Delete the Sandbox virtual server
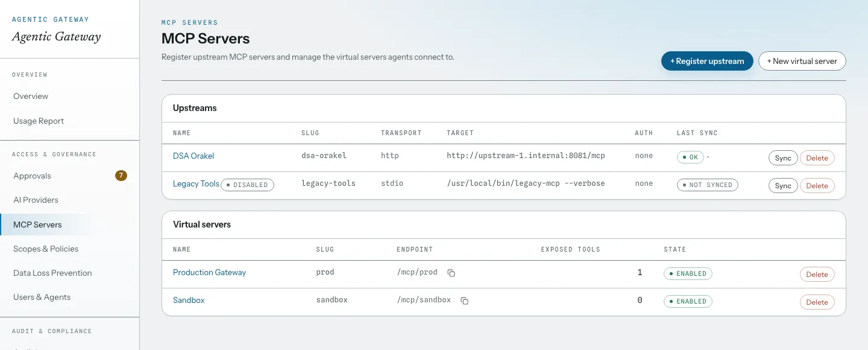 pos(817,302)
